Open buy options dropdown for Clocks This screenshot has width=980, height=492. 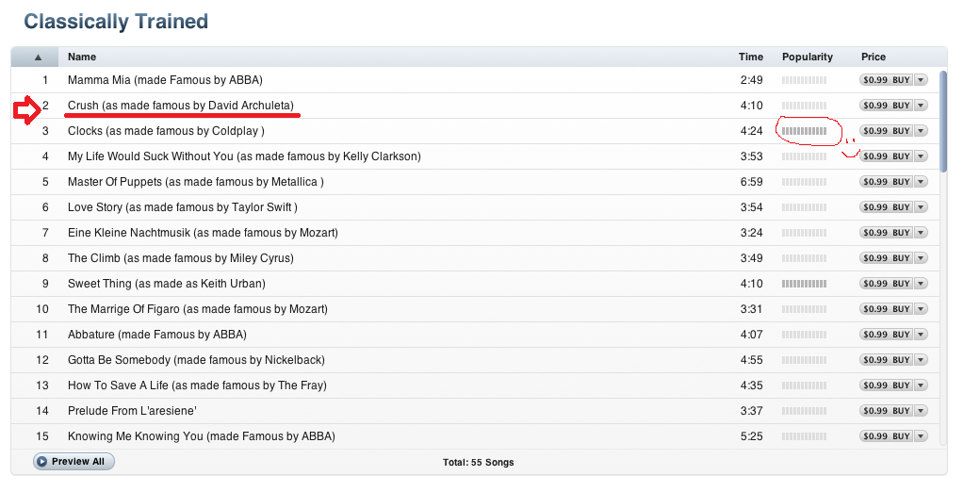pyautogui.click(x=921, y=131)
